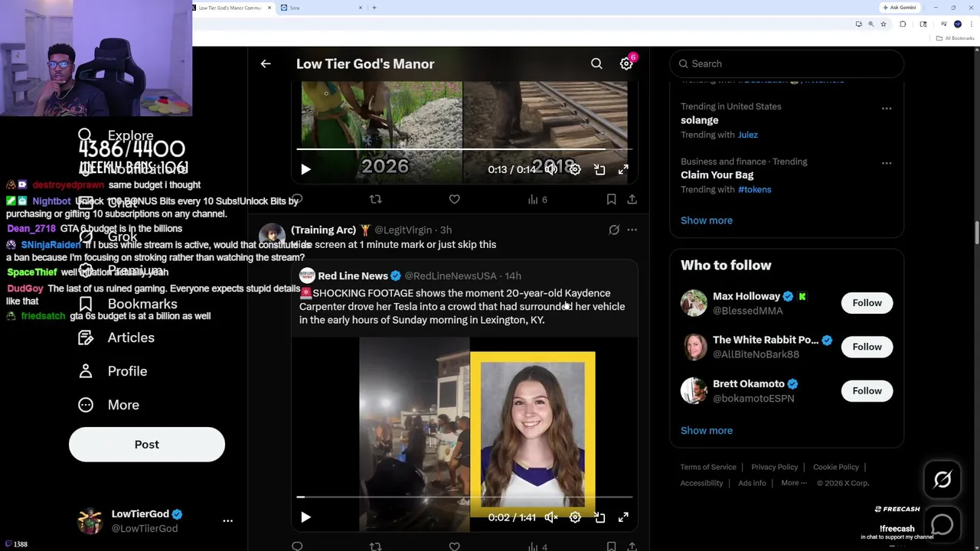Follow The White Rabbit Podcast
The height and width of the screenshot is (551, 980).
tap(867, 347)
